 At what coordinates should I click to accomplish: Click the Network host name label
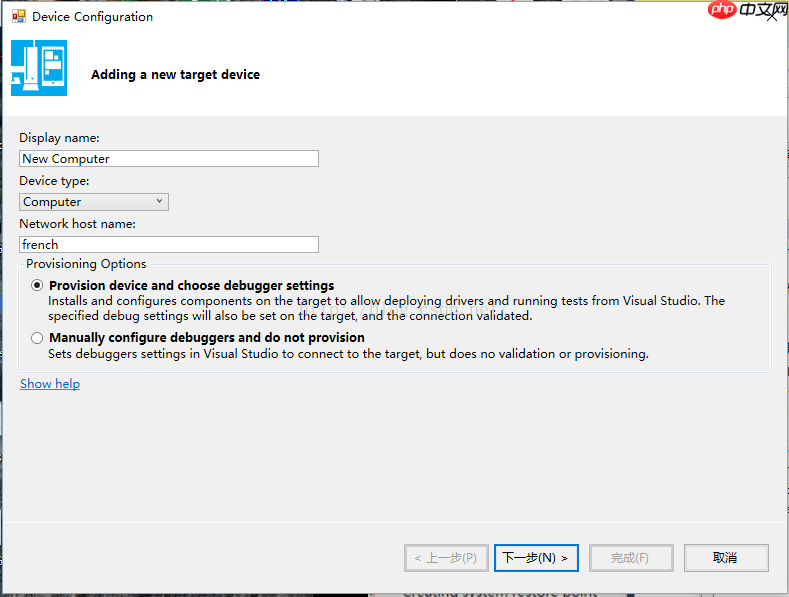77,224
